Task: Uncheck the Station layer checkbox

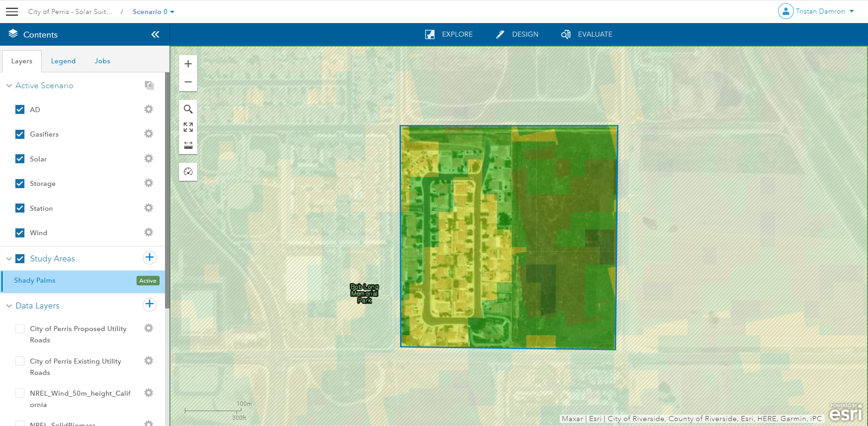Action: pos(20,208)
